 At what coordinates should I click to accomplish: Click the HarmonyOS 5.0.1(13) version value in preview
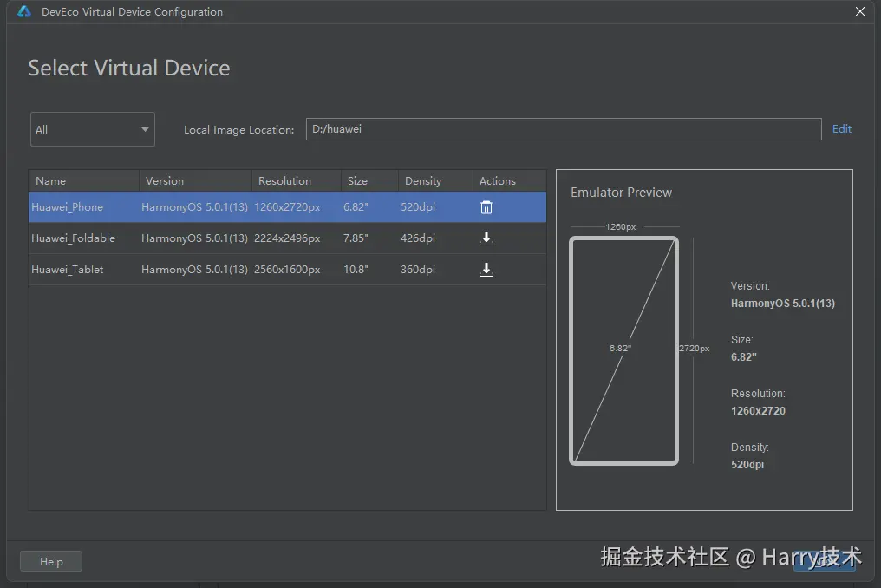(x=783, y=303)
